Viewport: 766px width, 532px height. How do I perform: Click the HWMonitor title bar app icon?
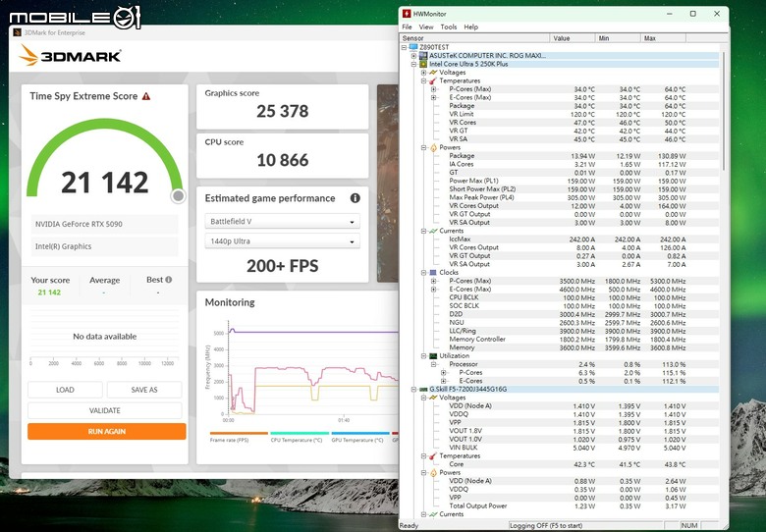407,14
